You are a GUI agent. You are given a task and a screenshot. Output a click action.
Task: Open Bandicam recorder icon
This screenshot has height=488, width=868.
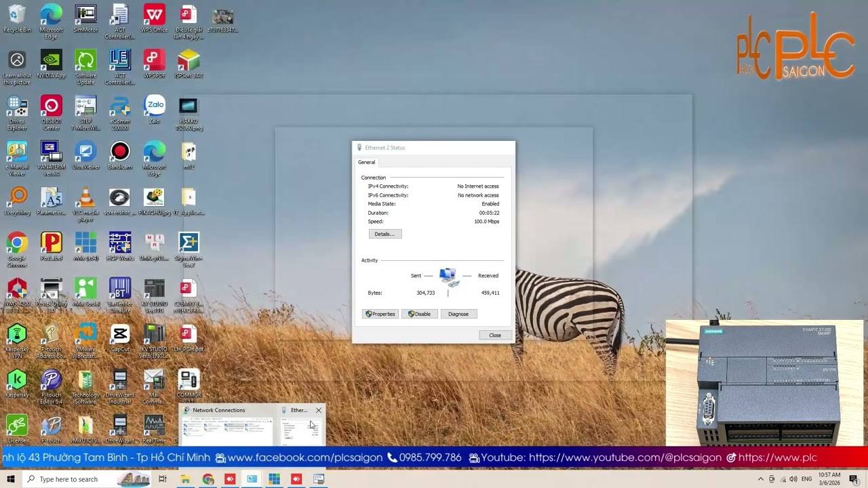tap(119, 156)
